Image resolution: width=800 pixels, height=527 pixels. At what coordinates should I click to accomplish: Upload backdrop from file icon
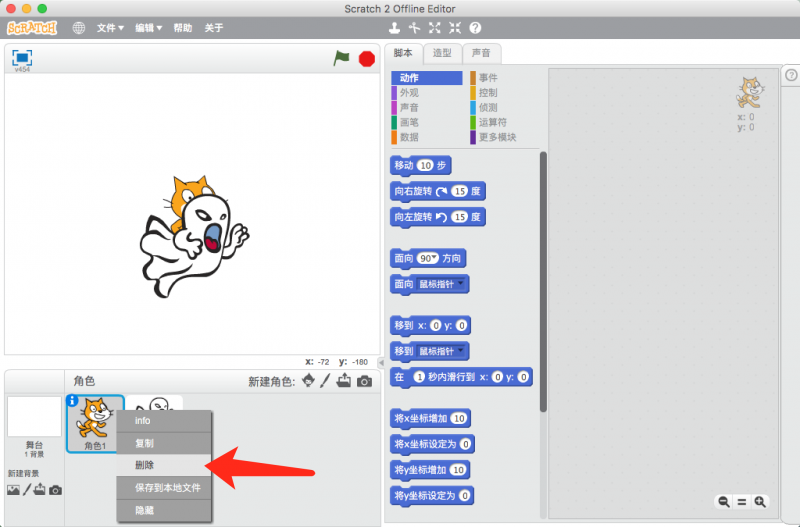pyautogui.click(x=40, y=490)
